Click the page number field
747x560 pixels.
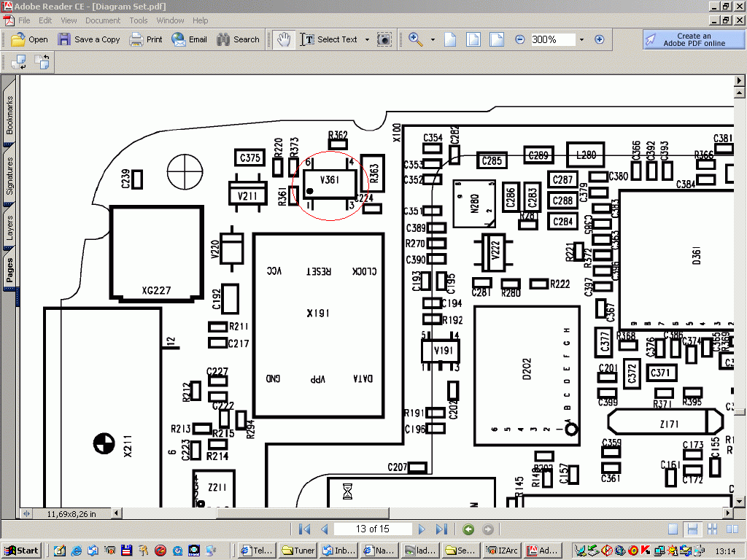point(372,529)
